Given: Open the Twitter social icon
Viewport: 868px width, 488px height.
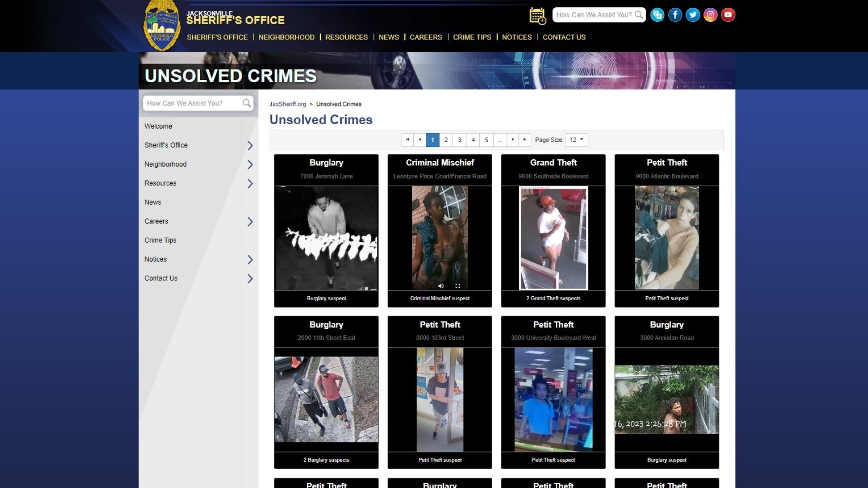Looking at the screenshot, I should 692,15.
